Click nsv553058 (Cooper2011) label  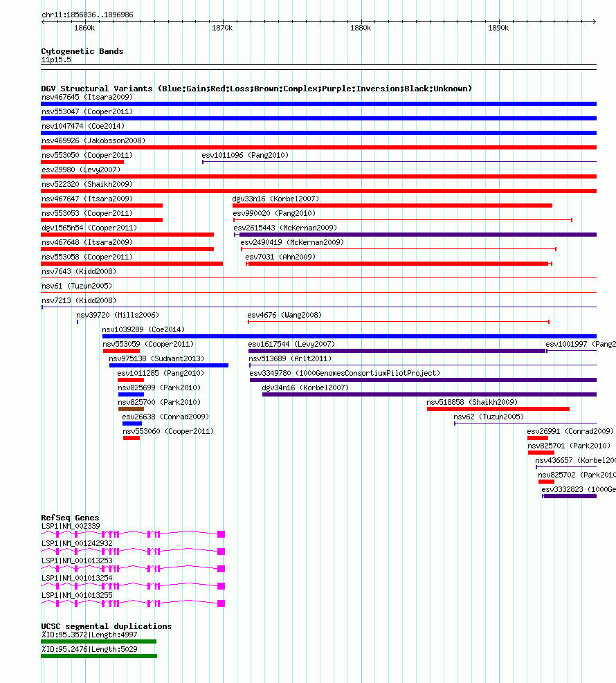click(87, 257)
